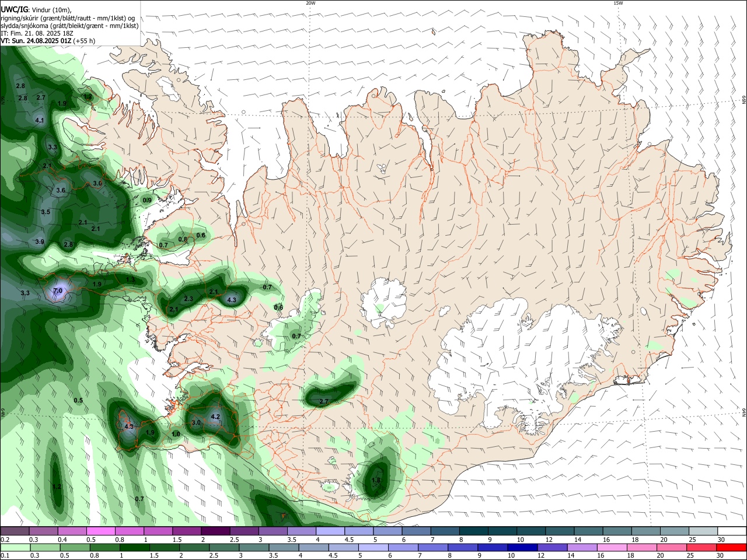Pick the dark teal top swatch between 8 and 9
Screen dimensions: 747x560
472,531
